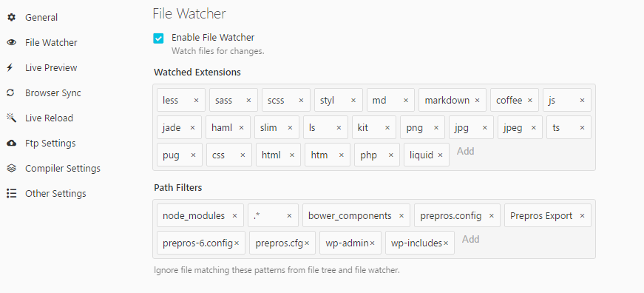The width and height of the screenshot is (644, 293).
Task: Click the Live Preview lightning bolt icon
Action: pyautogui.click(x=10, y=68)
